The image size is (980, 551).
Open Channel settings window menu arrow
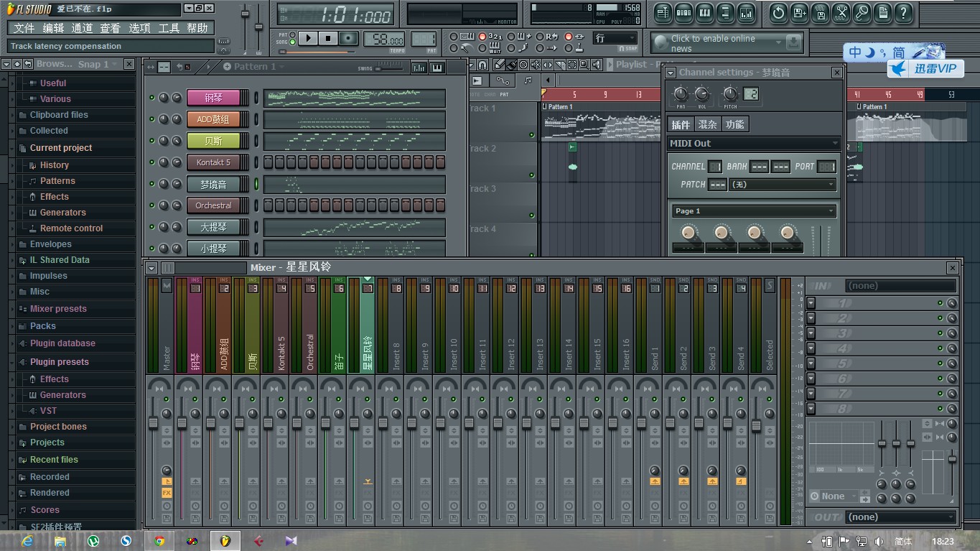tap(671, 73)
